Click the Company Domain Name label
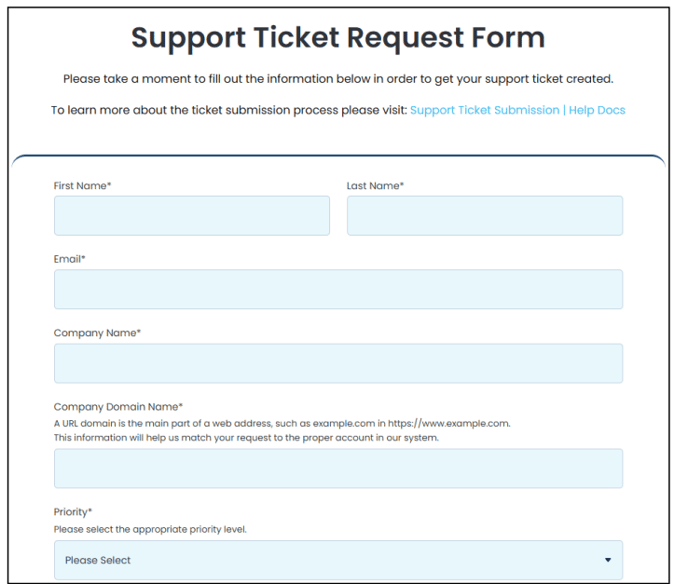Image resolution: width=688 pixels, height=584 pixels. tap(118, 407)
